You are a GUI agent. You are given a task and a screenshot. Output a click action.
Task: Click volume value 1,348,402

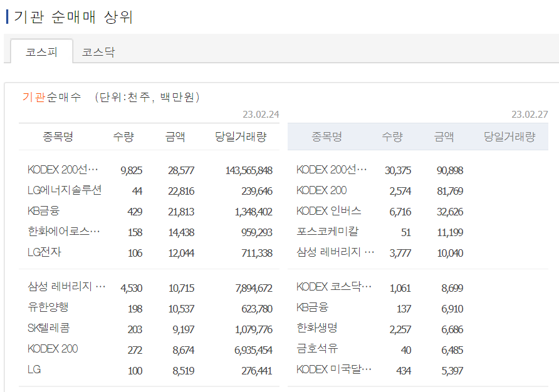point(253,212)
